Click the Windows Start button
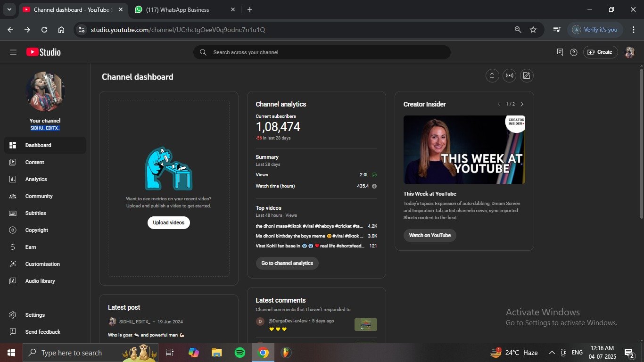Viewport: 644px width, 362px height. 11,353
